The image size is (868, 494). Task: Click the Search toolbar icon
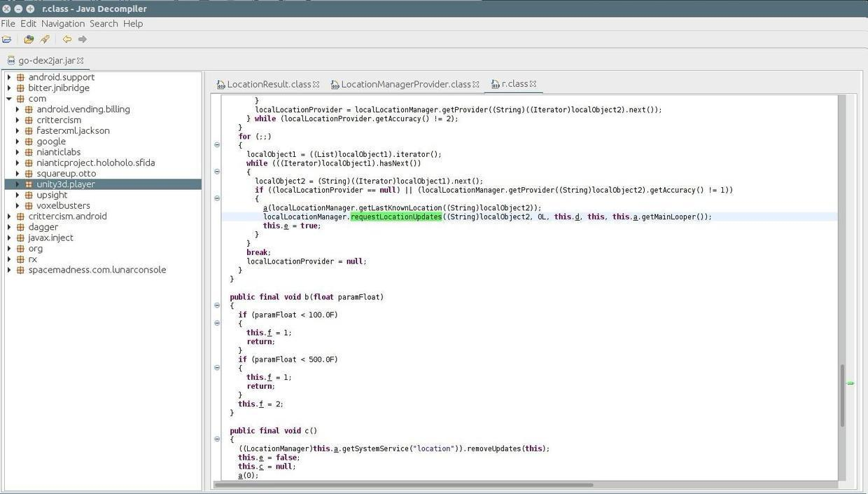point(45,40)
